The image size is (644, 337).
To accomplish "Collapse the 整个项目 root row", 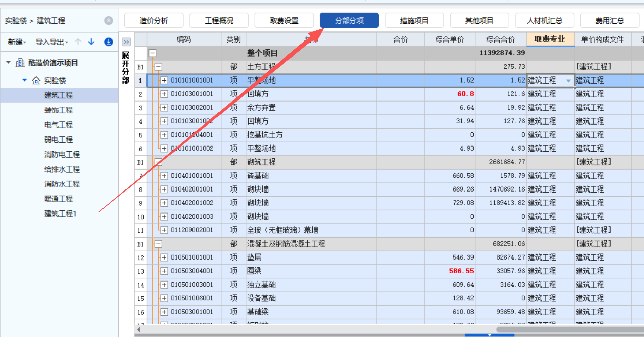I will tap(153, 53).
